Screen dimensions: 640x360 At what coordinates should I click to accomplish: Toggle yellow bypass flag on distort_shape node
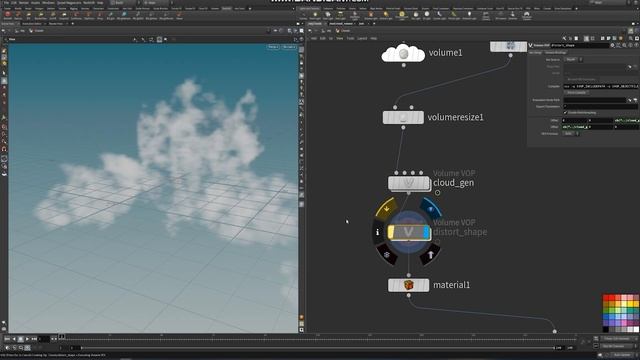(391, 232)
